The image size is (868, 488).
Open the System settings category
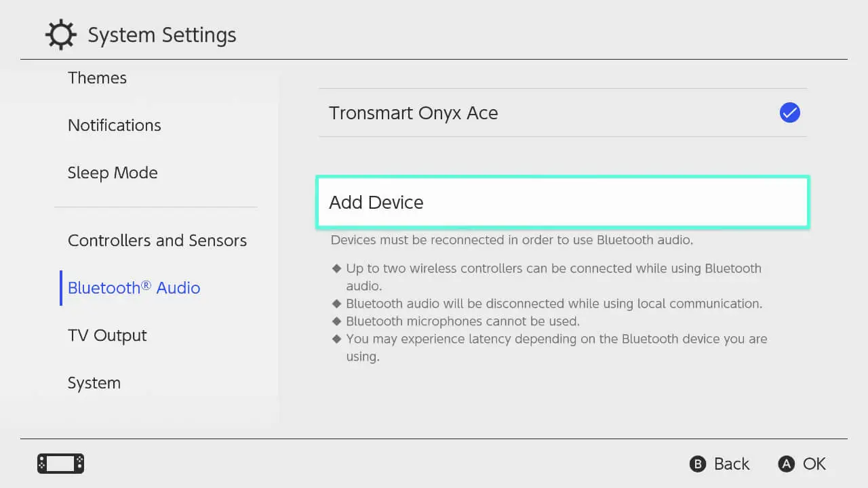(94, 383)
